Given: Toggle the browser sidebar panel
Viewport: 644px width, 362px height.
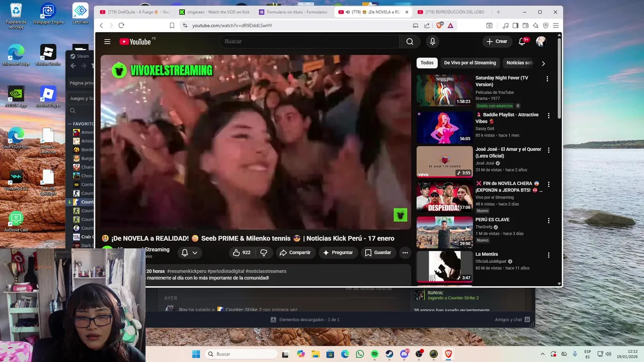Looking at the screenshot, I should click(515, 26).
